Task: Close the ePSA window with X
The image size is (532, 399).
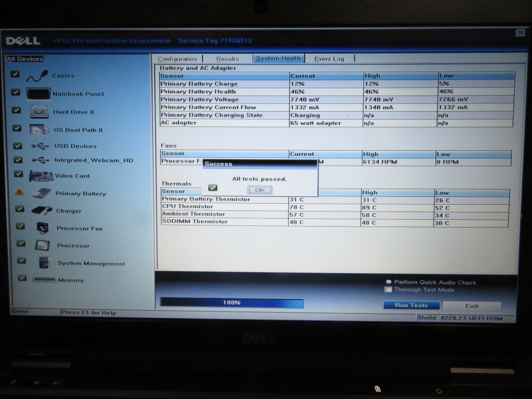Action: click(520, 33)
